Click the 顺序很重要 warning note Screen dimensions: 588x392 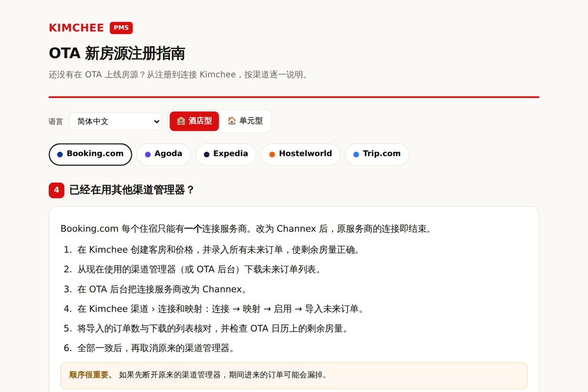pos(294,375)
